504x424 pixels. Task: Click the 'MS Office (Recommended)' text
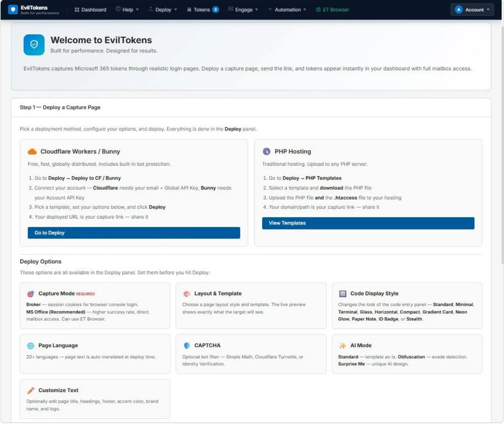56,312
